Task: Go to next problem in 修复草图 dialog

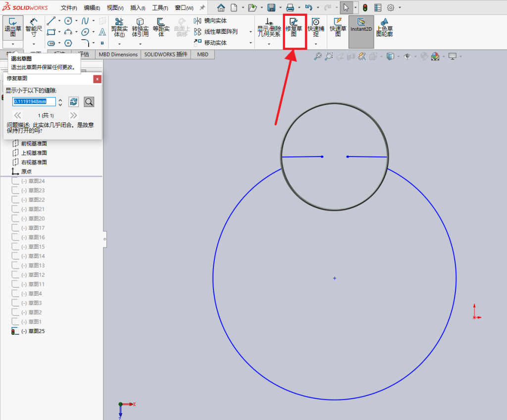Action: point(73,115)
